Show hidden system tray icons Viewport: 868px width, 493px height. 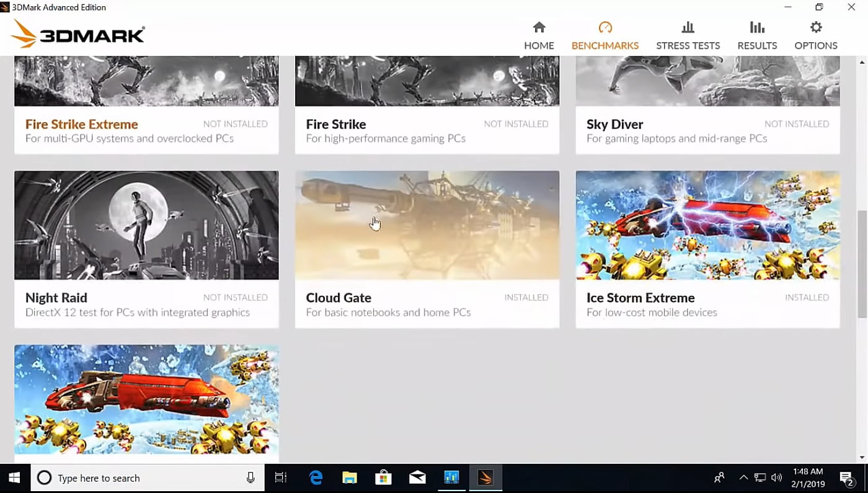[x=743, y=477]
